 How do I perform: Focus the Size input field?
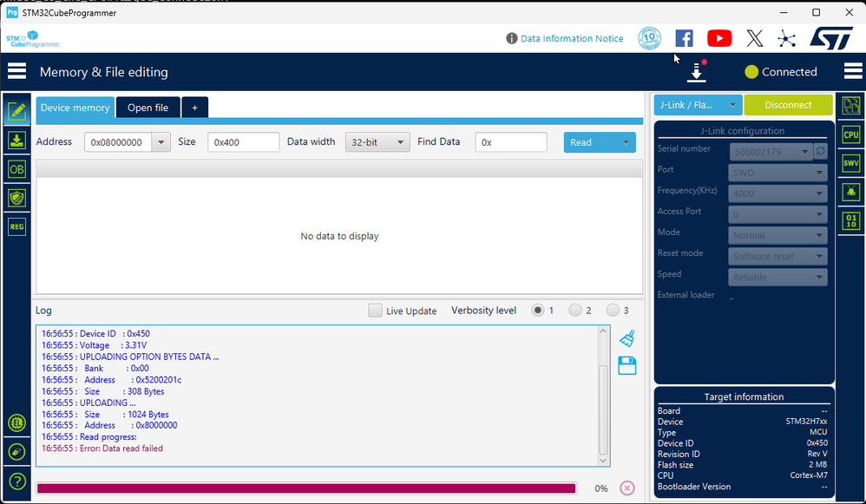pyautogui.click(x=244, y=142)
